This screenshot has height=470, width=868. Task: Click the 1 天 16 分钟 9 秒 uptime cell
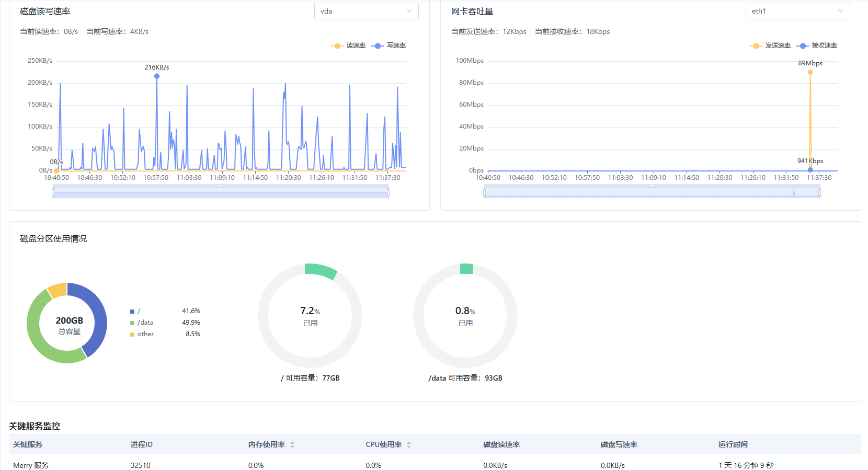[746, 465]
